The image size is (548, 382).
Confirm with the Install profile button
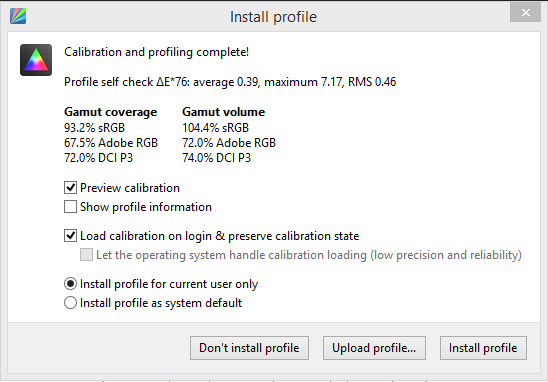(x=483, y=348)
